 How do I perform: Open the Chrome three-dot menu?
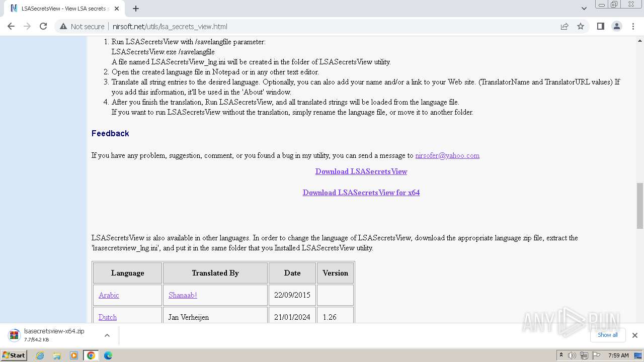633,27
